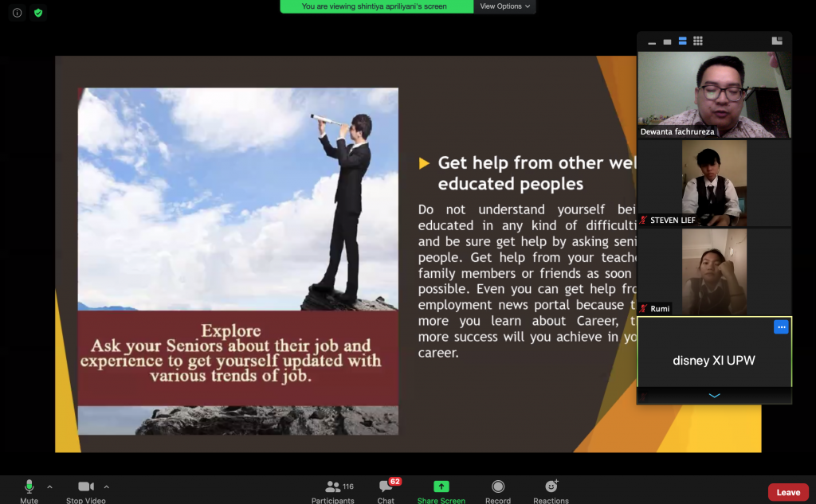Open the View Options dropdown
Viewport: 816px width, 504px height.
coord(504,6)
